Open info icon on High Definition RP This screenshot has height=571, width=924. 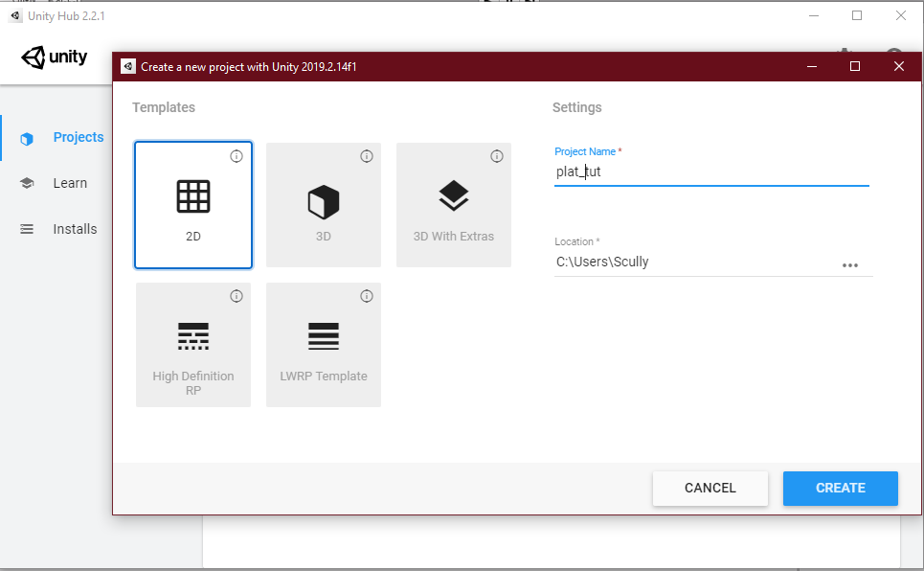tap(237, 296)
